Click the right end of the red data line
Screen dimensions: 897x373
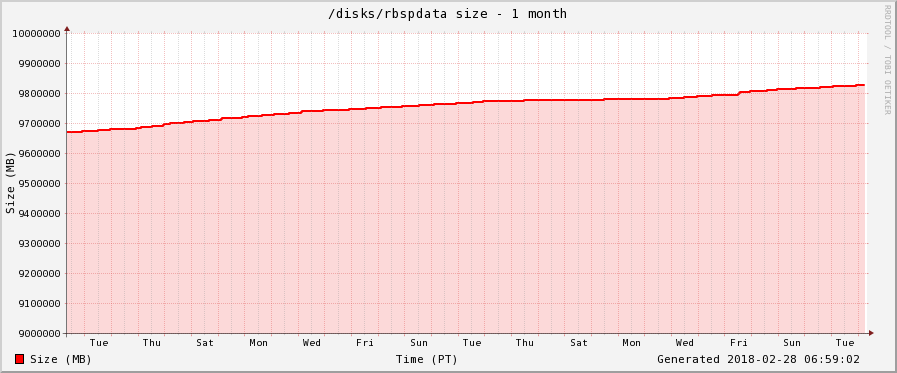(x=864, y=85)
